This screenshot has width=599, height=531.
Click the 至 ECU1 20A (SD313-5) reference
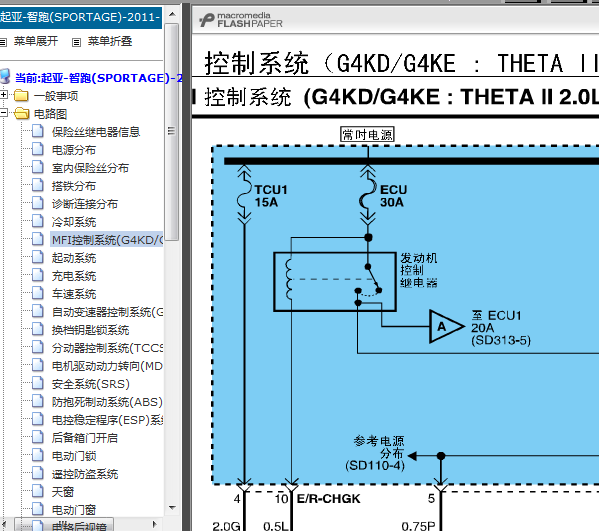(501, 328)
